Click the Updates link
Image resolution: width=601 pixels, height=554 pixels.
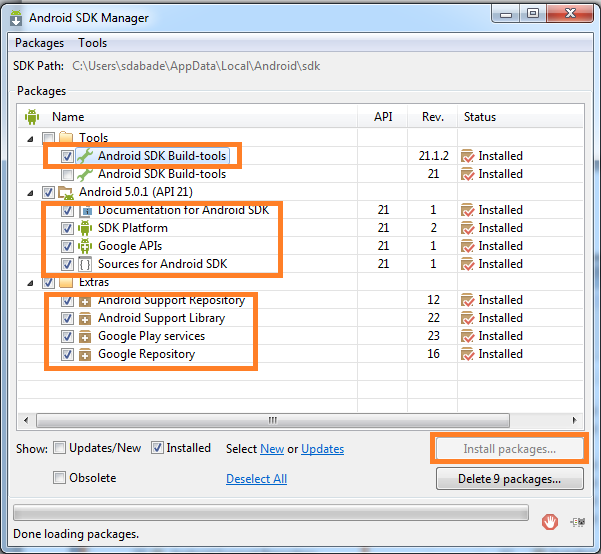(x=322, y=449)
